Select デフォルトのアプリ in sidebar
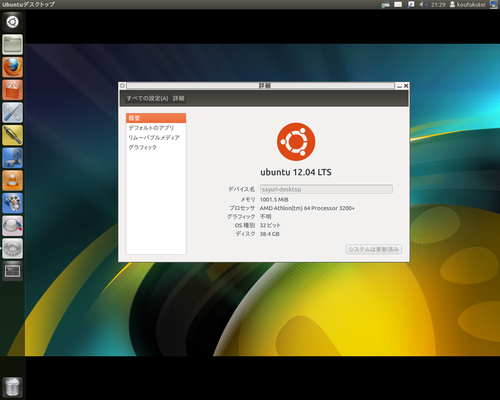 (156, 128)
